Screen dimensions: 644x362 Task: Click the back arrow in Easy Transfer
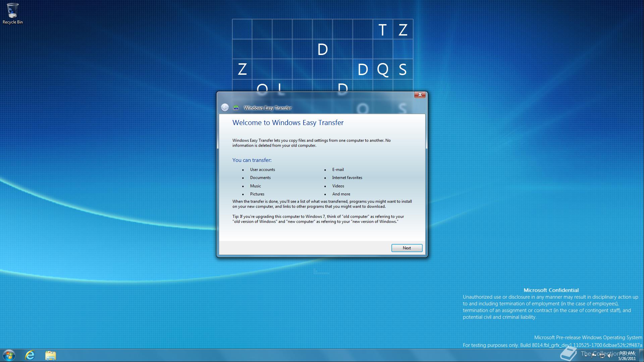click(x=225, y=107)
